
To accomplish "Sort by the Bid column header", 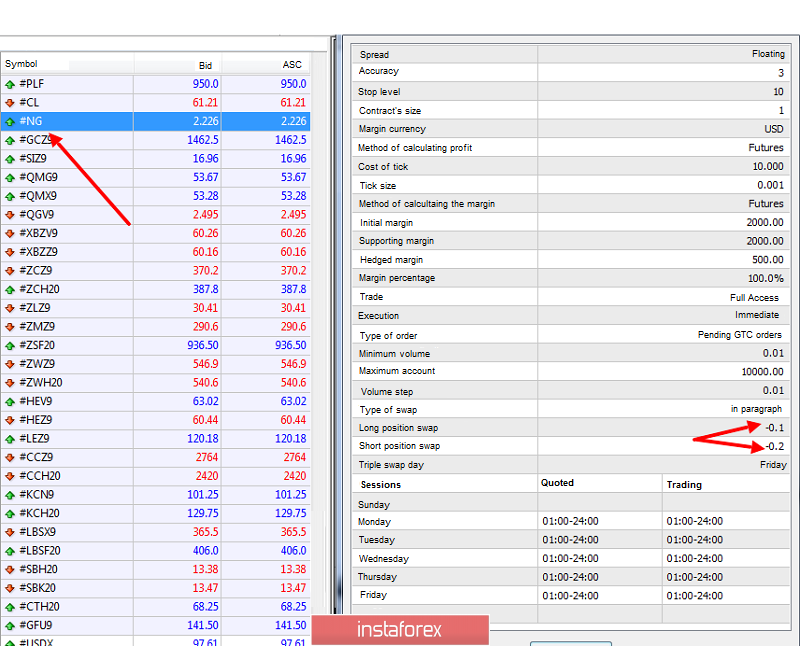I will 205,65.
